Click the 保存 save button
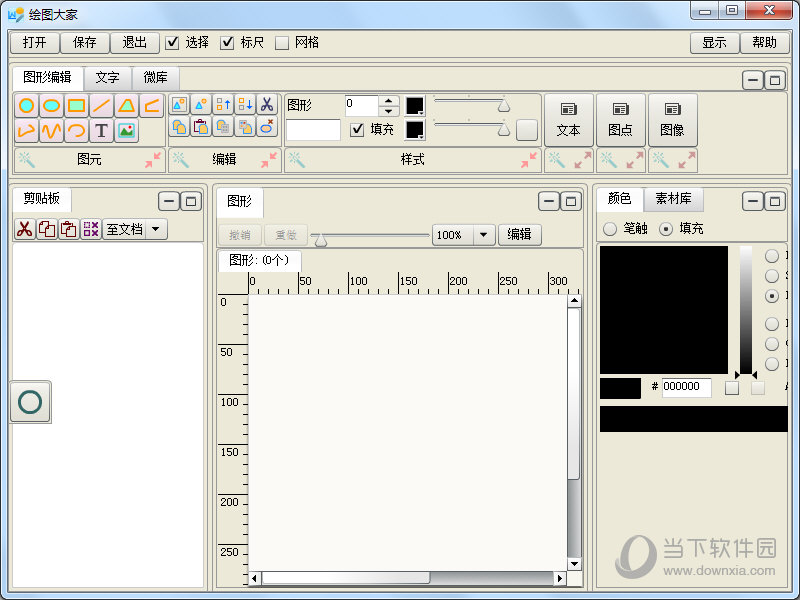 click(85, 43)
